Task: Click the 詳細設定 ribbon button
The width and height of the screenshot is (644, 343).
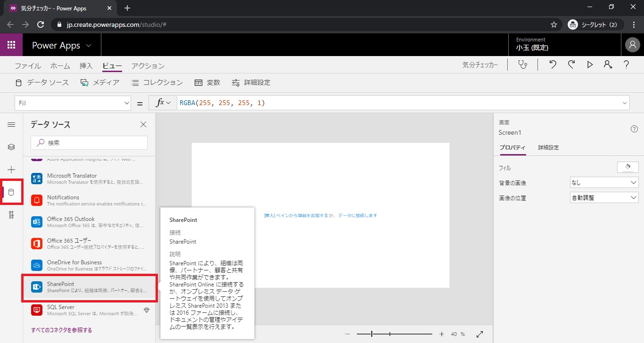Action: point(251,82)
